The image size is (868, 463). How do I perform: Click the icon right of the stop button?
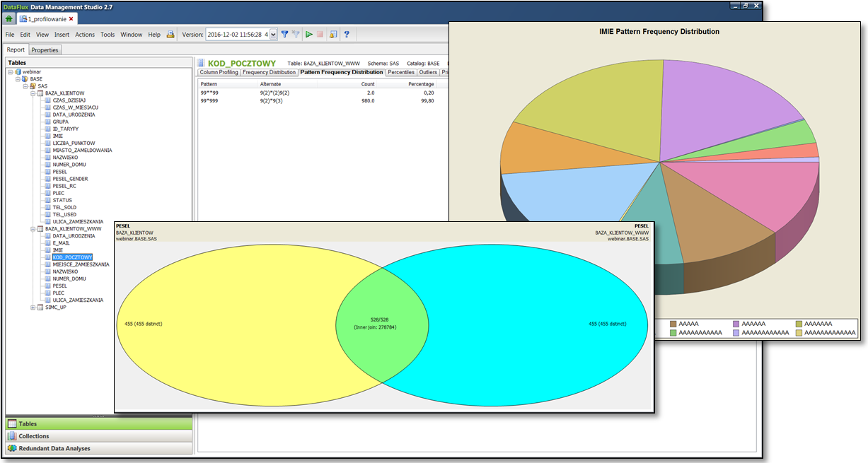click(x=333, y=34)
